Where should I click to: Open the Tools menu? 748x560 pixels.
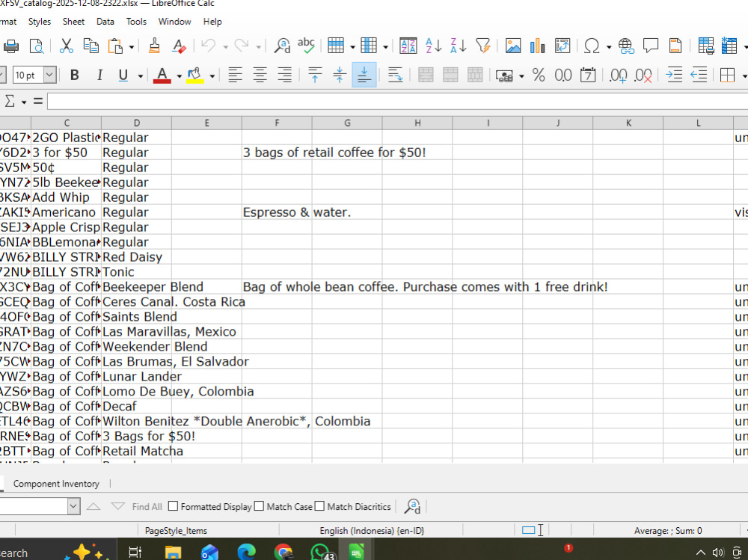point(136,22)
